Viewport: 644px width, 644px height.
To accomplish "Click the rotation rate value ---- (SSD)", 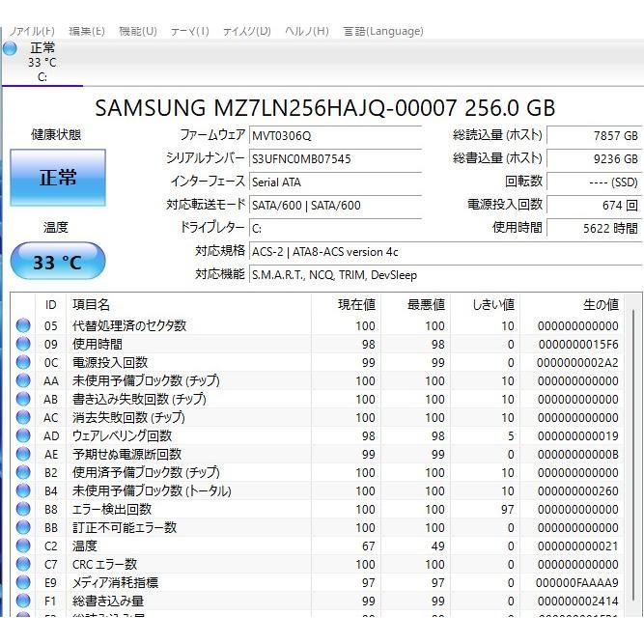I will point(595,182).
